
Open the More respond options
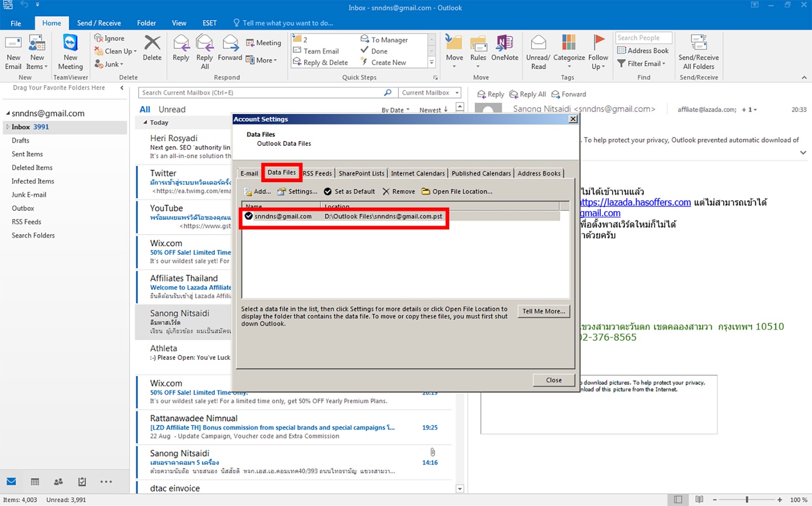(261, 60)
